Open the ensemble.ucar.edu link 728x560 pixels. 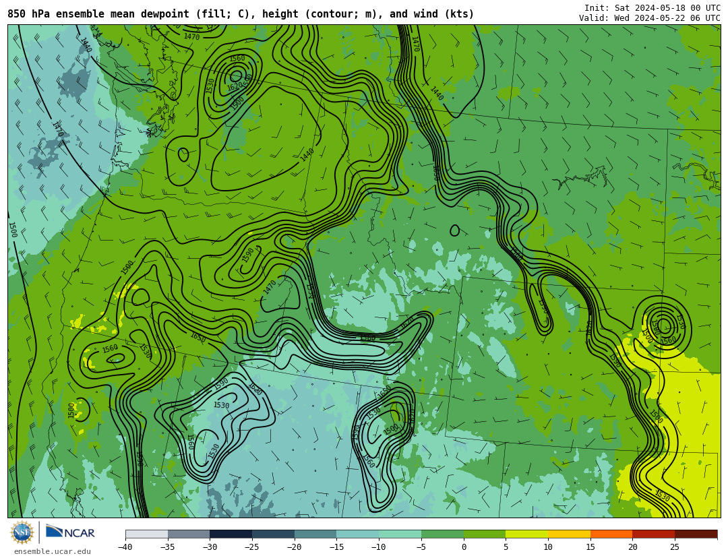(52, 552)
